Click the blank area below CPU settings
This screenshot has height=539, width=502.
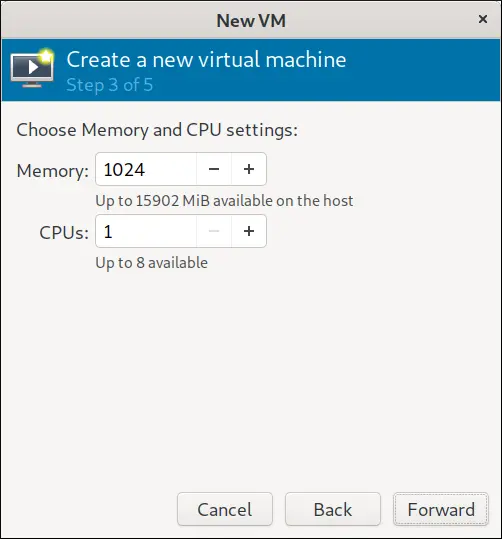251,378
